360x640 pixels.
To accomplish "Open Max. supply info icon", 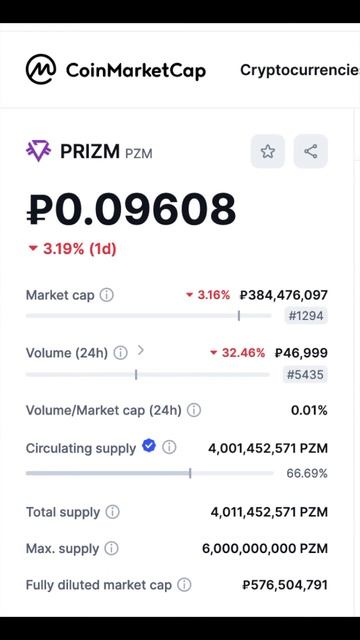I will point(111,548).
